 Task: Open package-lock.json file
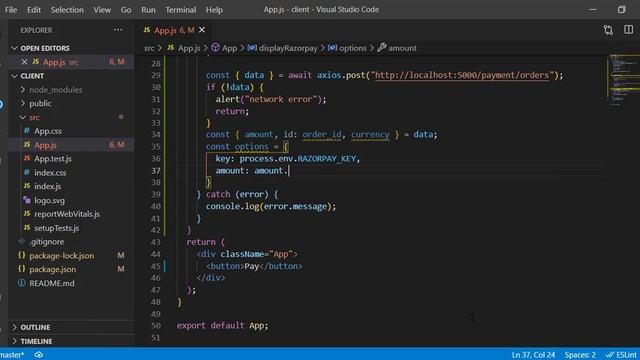pos(61,256)
